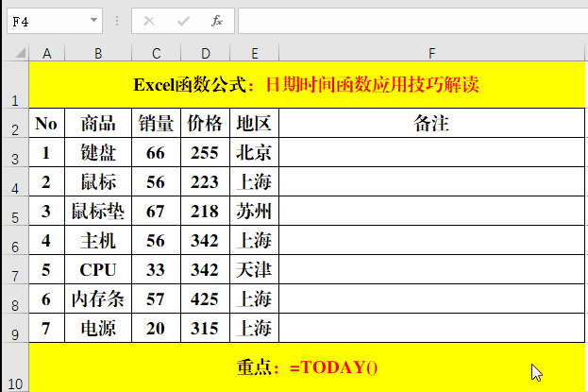Image resolution: width=588 pixels, height=392 pixels.
Task: Click the Select All corner triangle
Action: tap(21, 53)
